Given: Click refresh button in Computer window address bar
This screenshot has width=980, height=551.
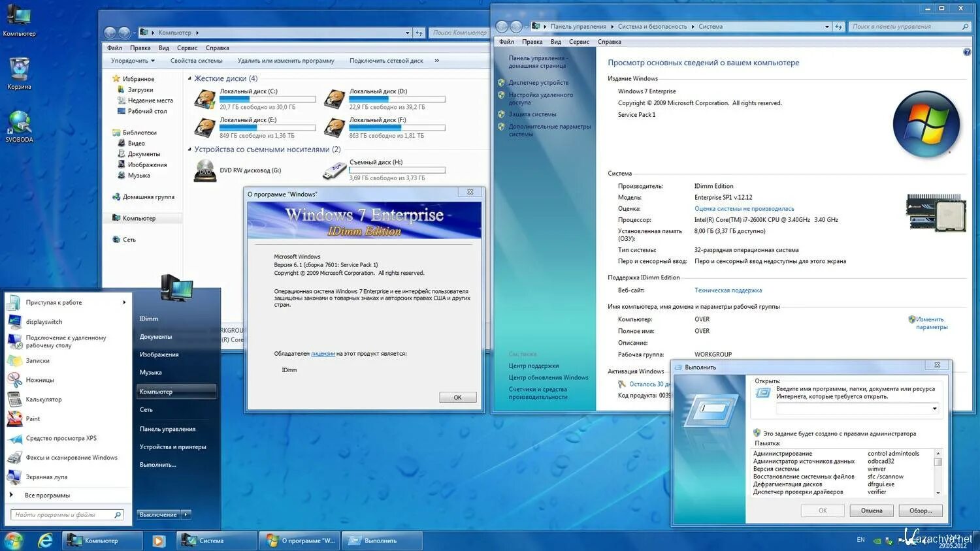Looking at the screenshot, I should pyautogui.click(x=419, y=33).
